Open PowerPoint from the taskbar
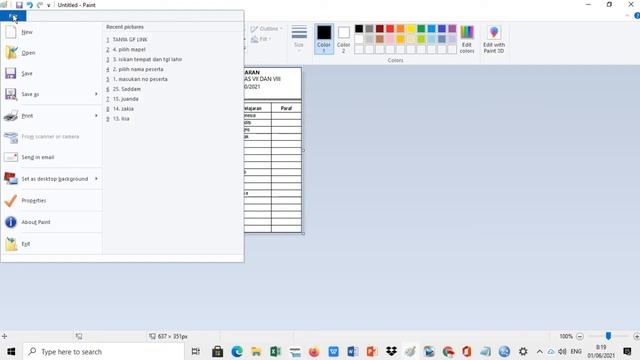Screen dimensions: 640x360 pyautogui.click(x=372, y=351)
